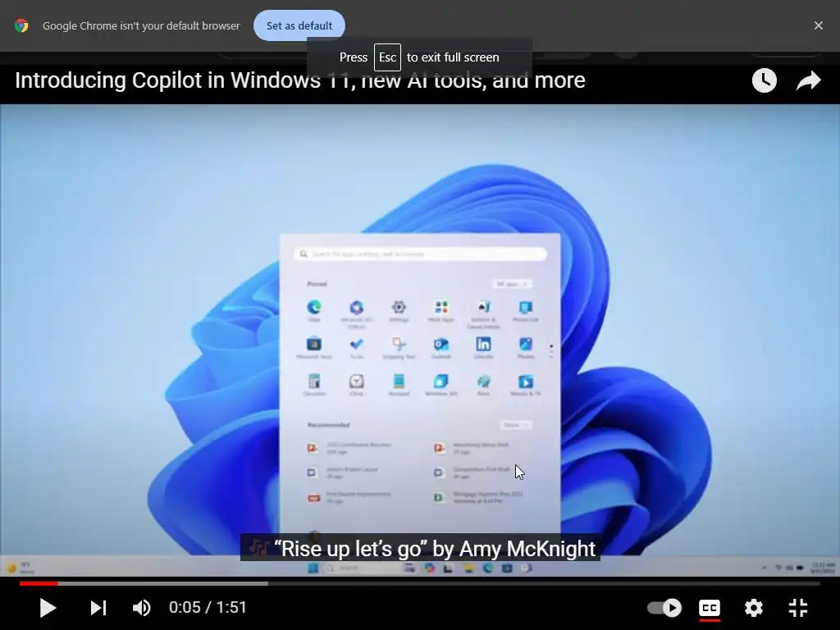Mute the video volume speaker icon

click(x=141, y=608)
